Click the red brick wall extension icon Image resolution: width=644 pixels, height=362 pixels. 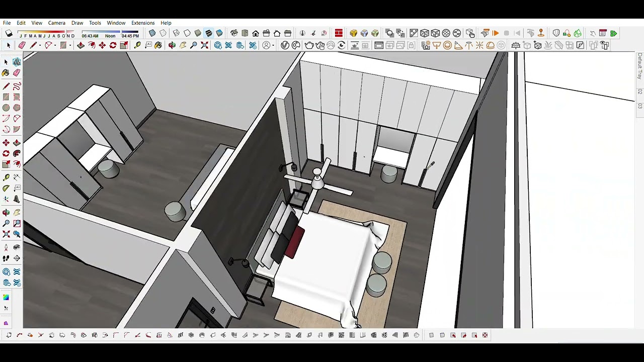(x=339, y=33)
